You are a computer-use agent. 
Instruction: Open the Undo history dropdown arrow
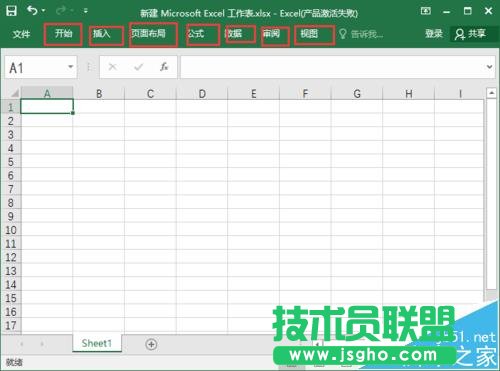pyautogui.click(x=43, y=11)
